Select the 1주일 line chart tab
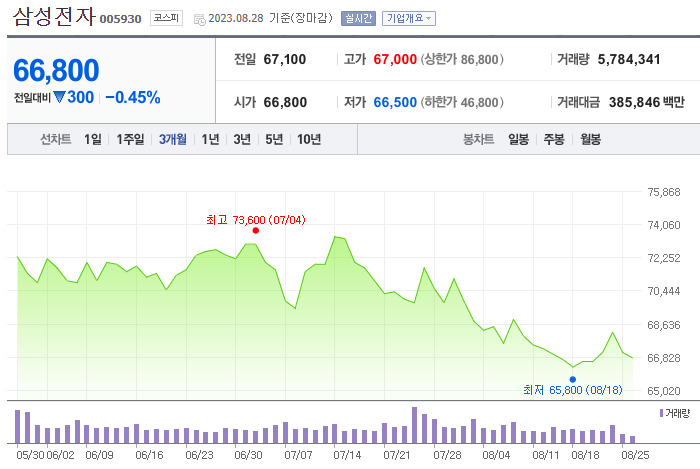Image resolution: width=700 pixels, height=469 pixels. pos(130,139)
